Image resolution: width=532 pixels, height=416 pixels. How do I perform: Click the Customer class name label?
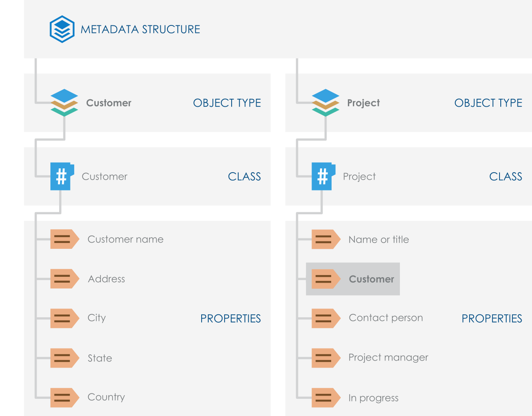click(x=105, y=177)
